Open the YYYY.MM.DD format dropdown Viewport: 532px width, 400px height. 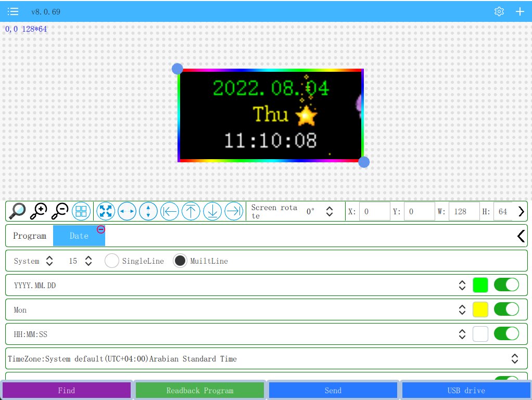pyautogui.click(x=462, y=285)
